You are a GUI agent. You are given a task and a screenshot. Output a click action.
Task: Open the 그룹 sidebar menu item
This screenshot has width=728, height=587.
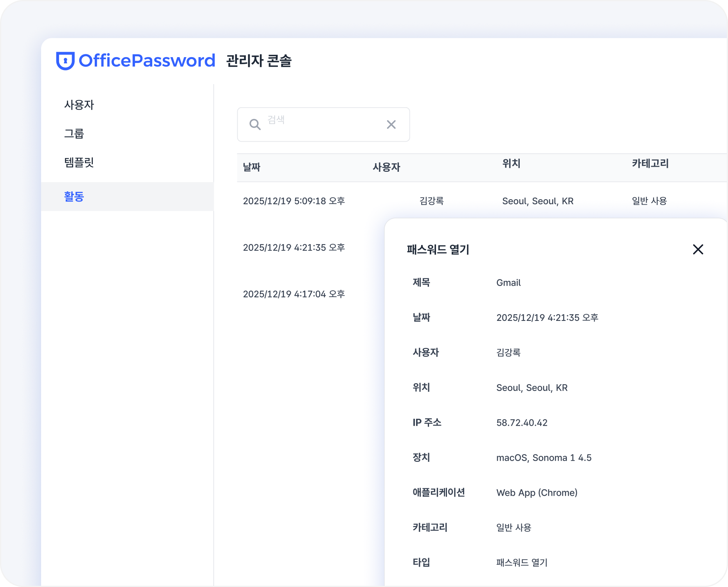[x=74, y=133]
